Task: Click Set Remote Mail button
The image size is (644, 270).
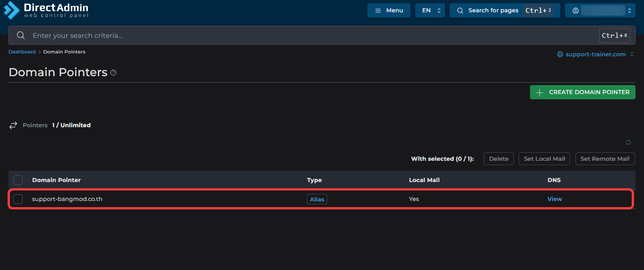Action: point(605,159)
